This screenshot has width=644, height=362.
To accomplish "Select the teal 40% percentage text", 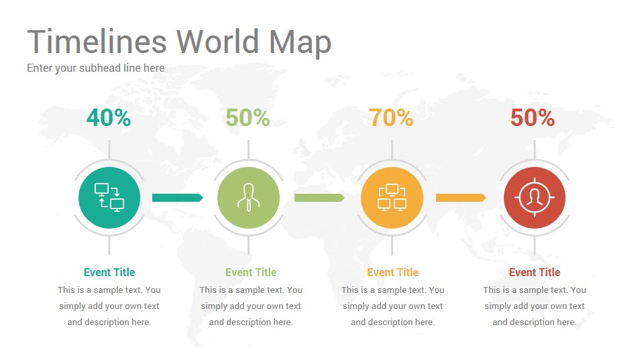I will pos(109,118).
